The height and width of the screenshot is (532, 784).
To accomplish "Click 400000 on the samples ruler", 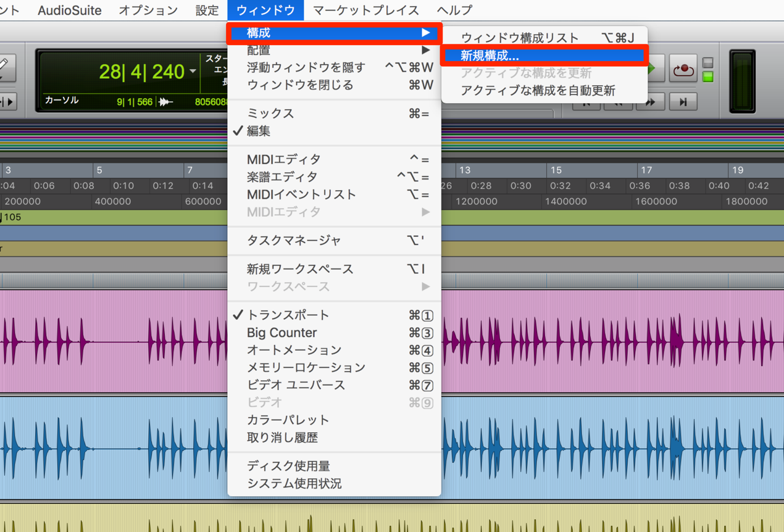I will pos(113,201).
